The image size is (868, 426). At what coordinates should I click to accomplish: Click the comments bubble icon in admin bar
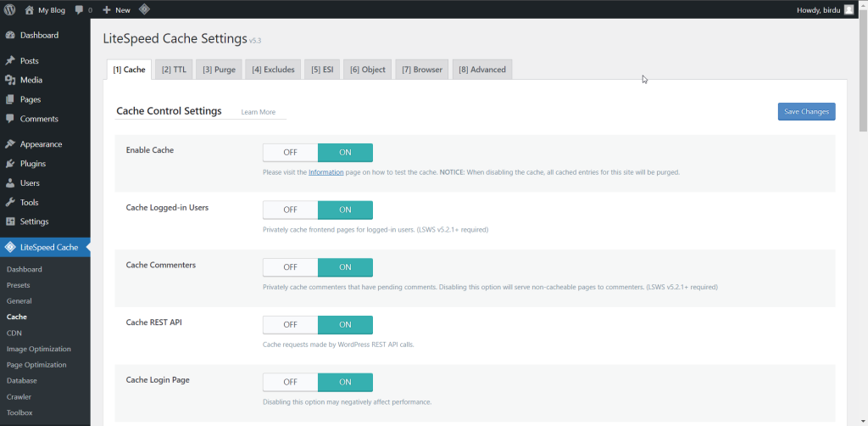(x=79, y=10)
